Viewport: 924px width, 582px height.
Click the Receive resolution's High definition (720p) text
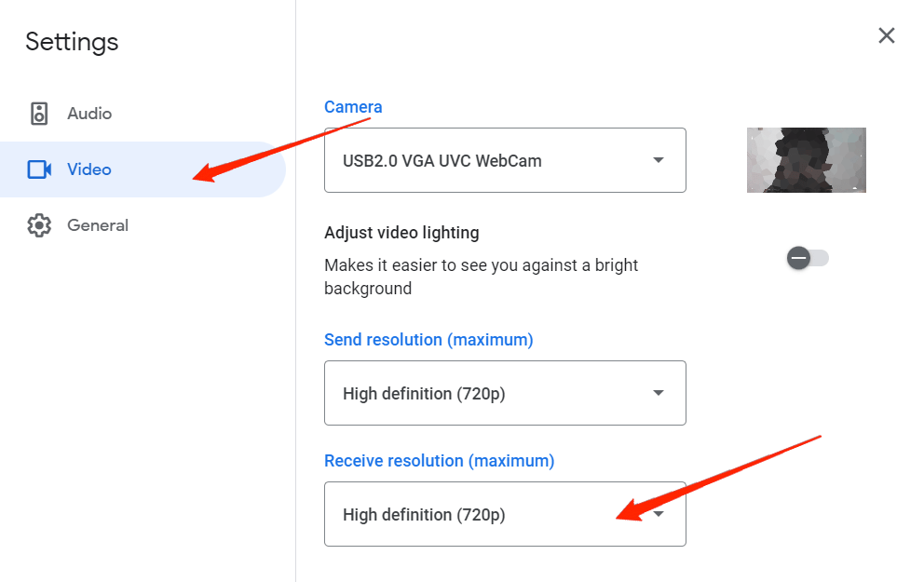[x=424, y=514]
